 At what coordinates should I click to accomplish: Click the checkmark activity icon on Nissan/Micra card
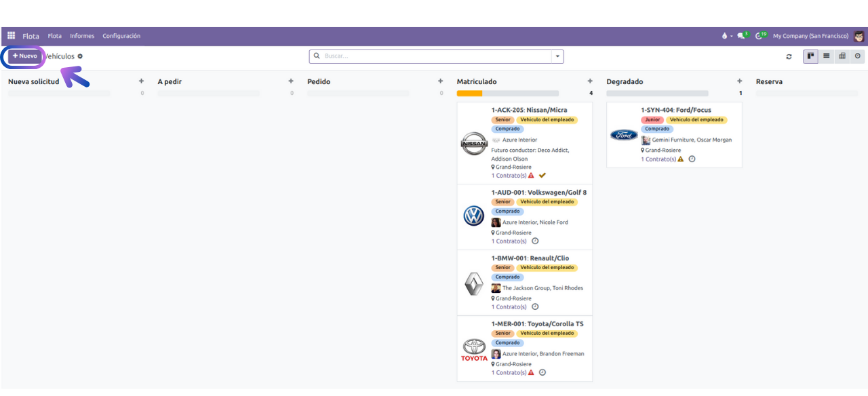coord(542,176)
